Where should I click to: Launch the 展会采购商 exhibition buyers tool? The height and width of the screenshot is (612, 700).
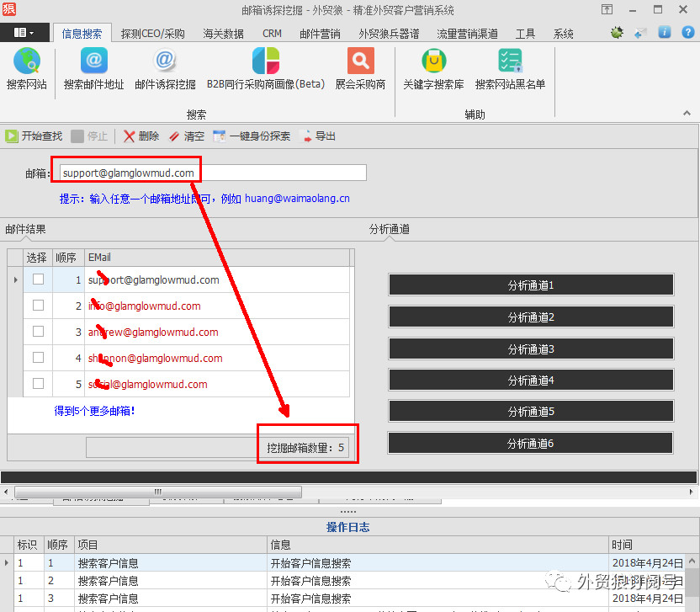[x=360, y=69]
